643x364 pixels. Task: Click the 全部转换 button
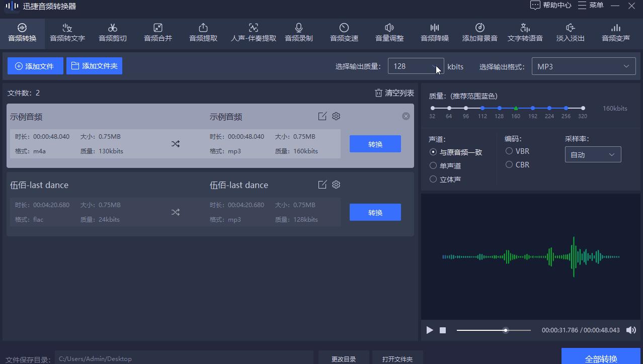click(601, 356)
